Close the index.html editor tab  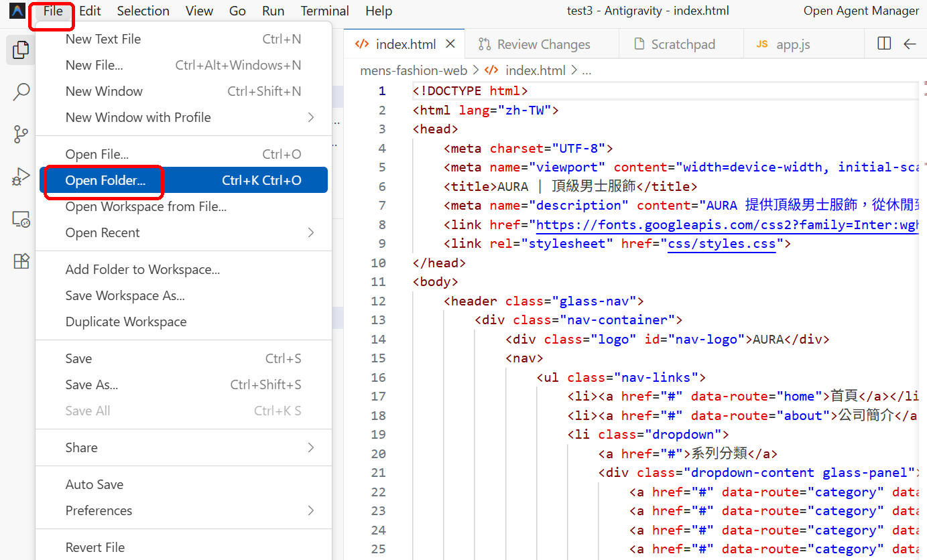click(450, 44)
